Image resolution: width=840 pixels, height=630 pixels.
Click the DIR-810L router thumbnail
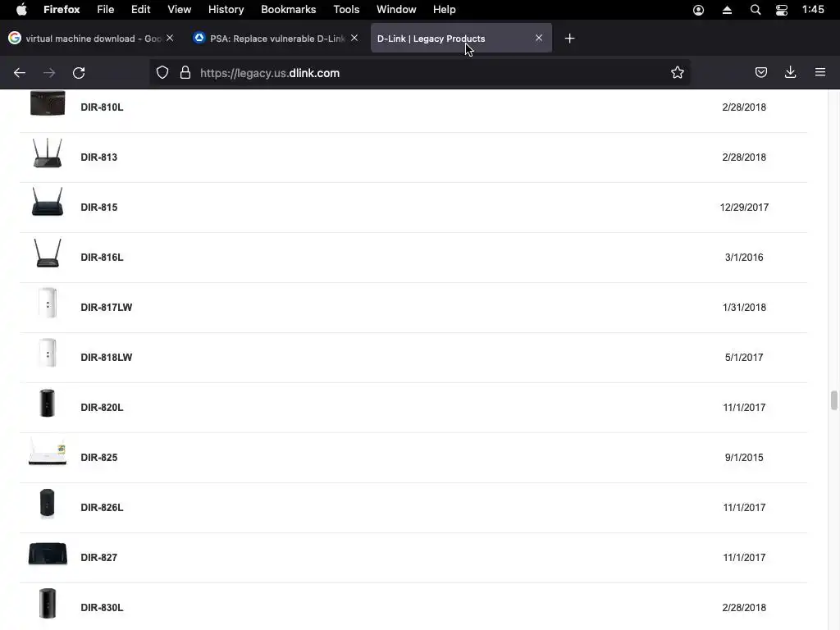[x=48, y=103]
